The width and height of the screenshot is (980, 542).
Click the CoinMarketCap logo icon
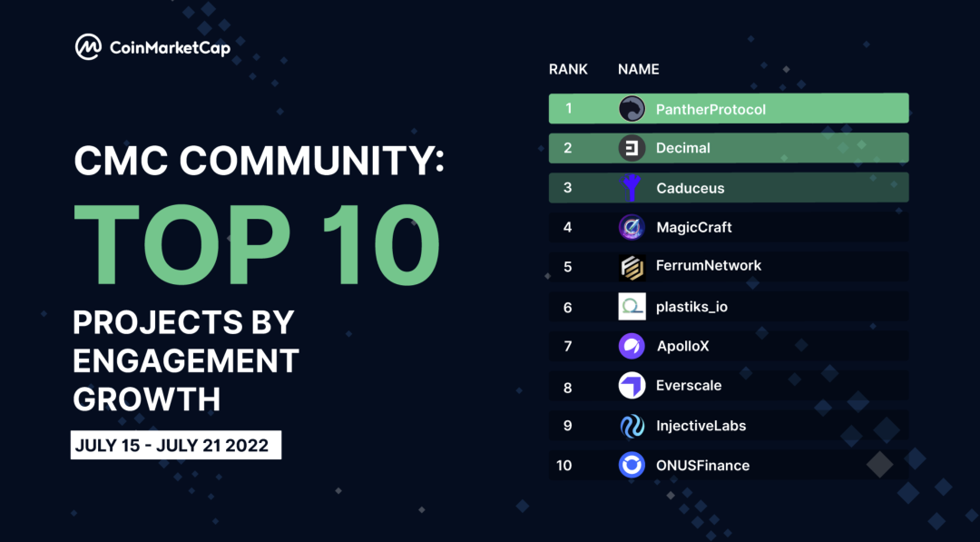point(88,47)
